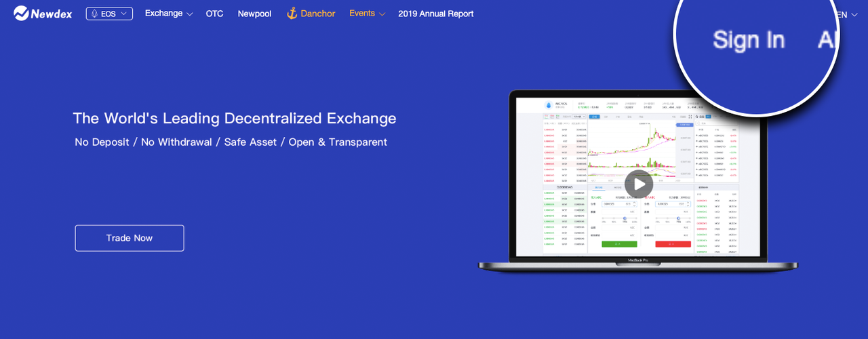Click the Trade Now button
This screenshot has width=868, height=339.
coord(130,238)
